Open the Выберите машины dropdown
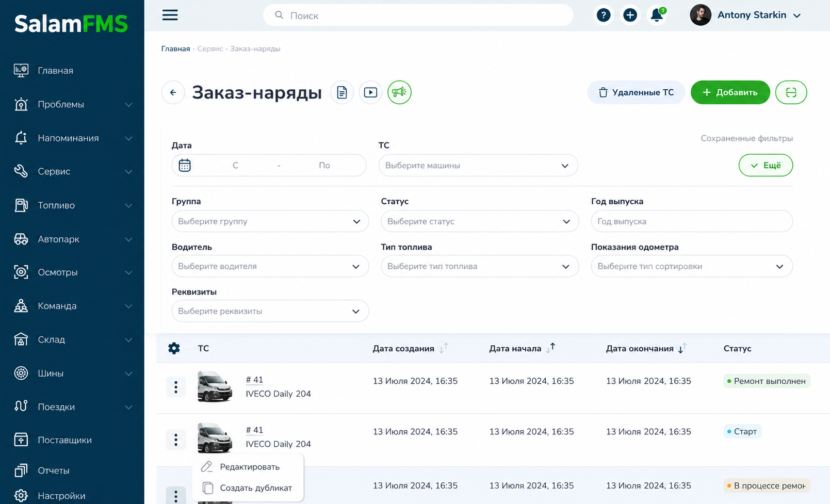Viewport: 830px width, 504px height. pyautogui.click(x=478, y=166)
